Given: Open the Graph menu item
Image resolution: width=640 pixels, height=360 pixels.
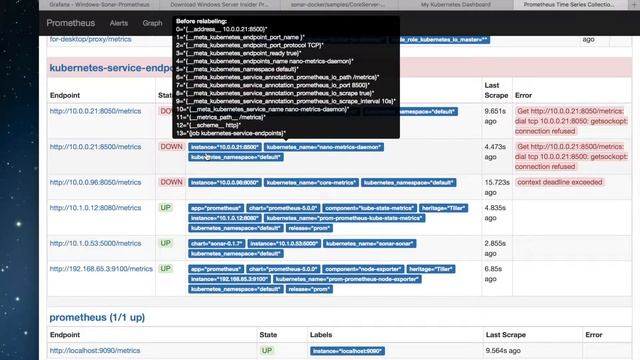Looking at the screenshot, I should click(152, 23).
